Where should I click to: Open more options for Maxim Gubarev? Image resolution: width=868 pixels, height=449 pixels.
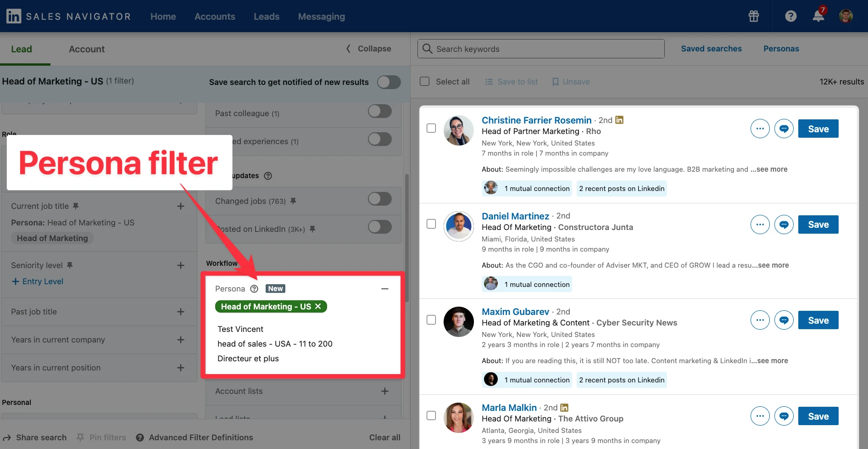click(x=760, y=320)
